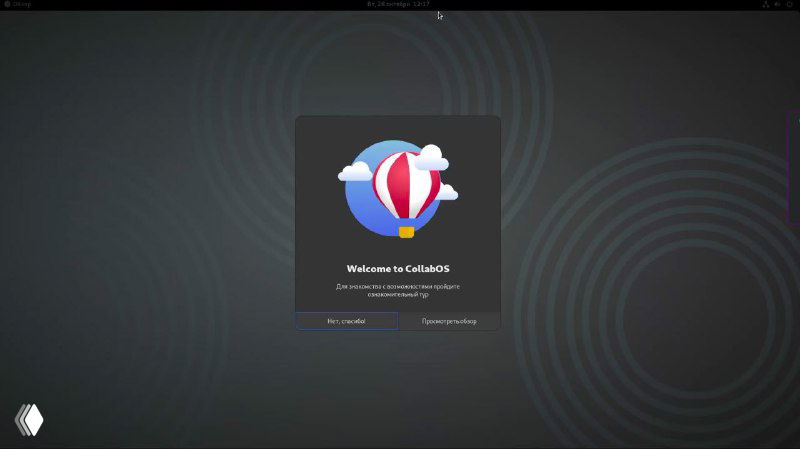Viewport: 800px width, 449px height.
Task: Open the Обзор activities overview
Action: (21, 5)
